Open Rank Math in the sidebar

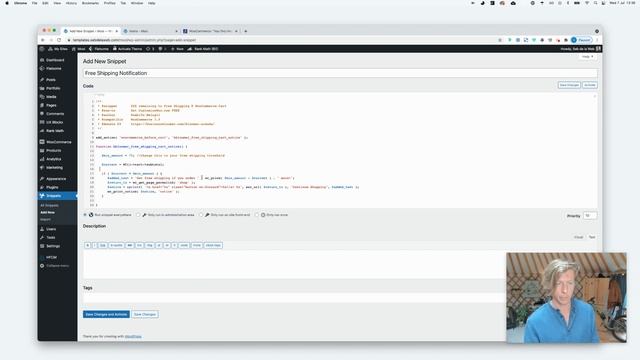pyautogui.click(x=55, y=131)
